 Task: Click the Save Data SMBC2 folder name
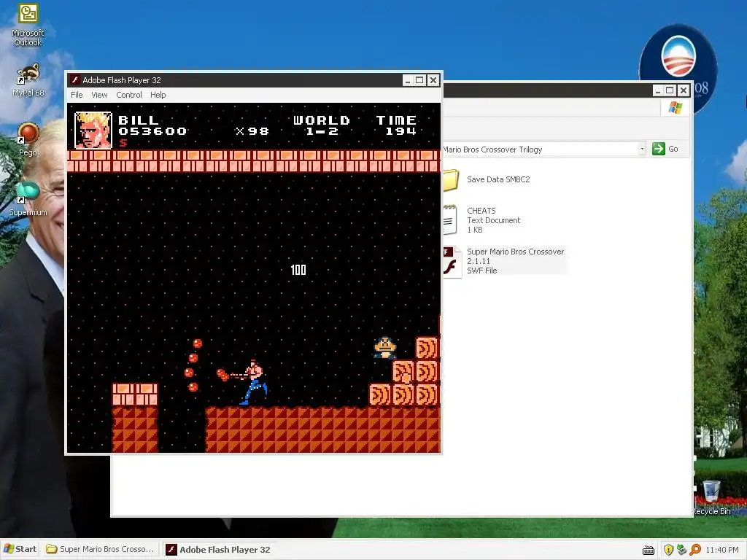click(498, 179)
